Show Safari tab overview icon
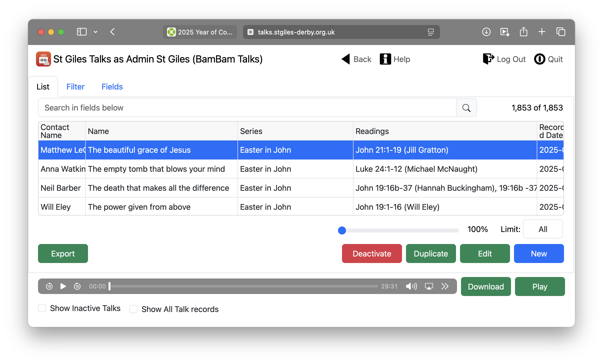The height and width of the screenshot is (364, 603). pos(561,32)
